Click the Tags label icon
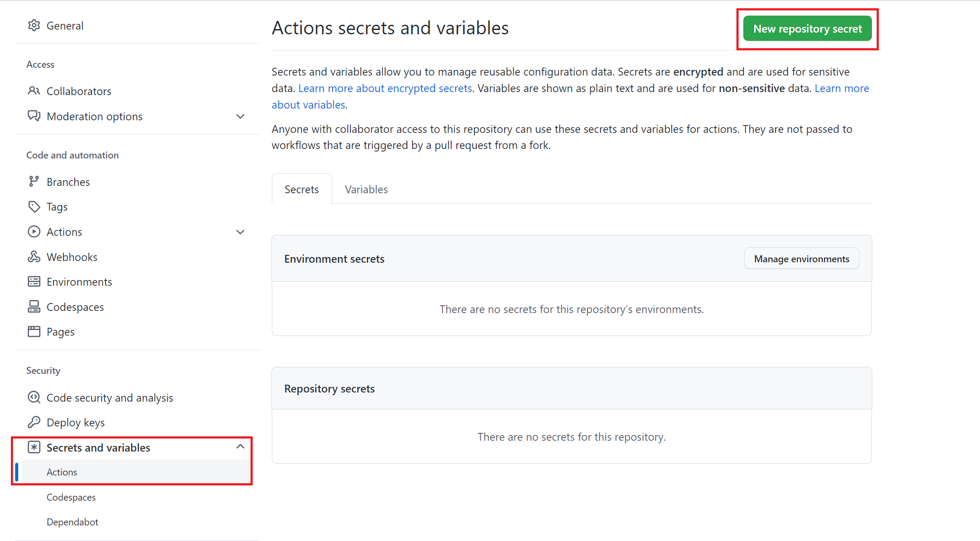 34,207
